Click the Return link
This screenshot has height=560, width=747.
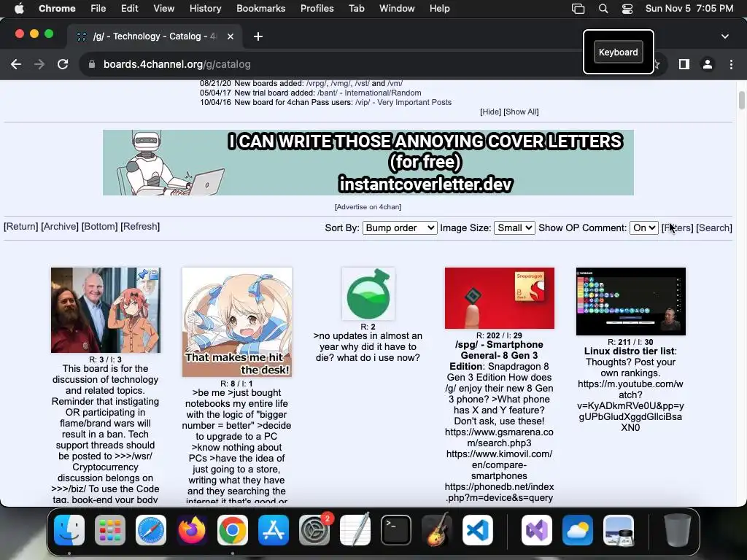tap(21, 226)
